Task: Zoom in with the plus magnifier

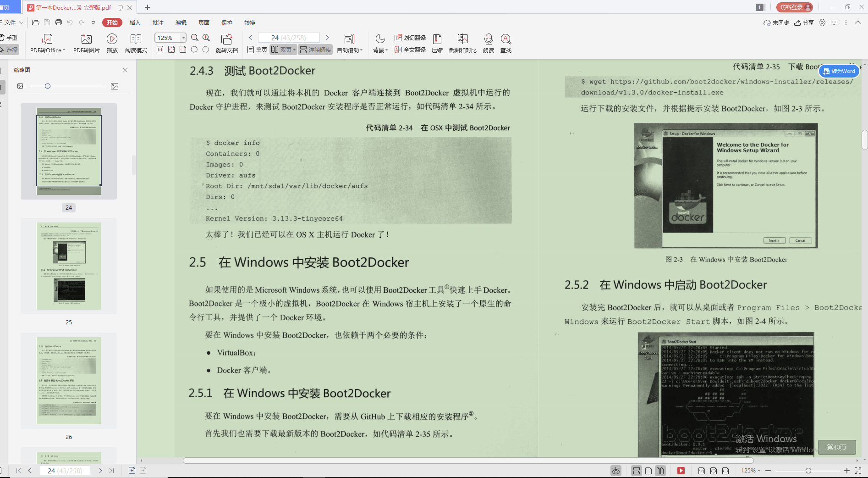Action: 206,38
